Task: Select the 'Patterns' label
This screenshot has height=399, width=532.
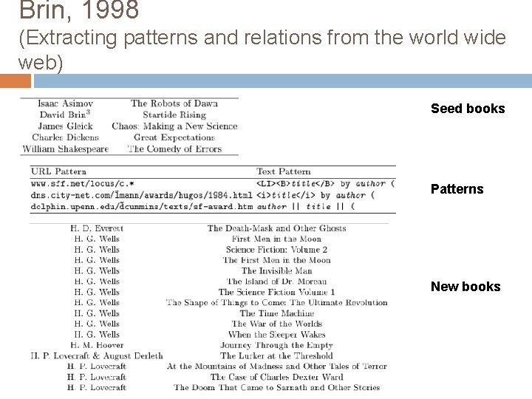Action: tap(457, 189)
